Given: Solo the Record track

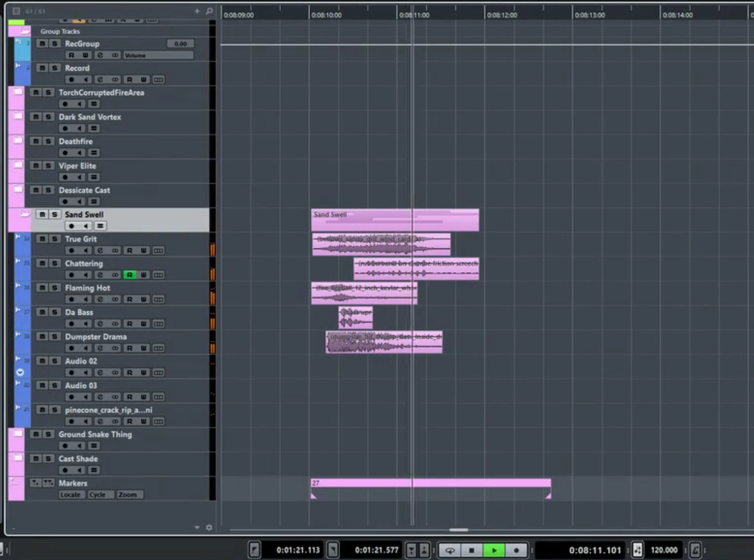Looking at the screenshot, I should coord(54,68).
